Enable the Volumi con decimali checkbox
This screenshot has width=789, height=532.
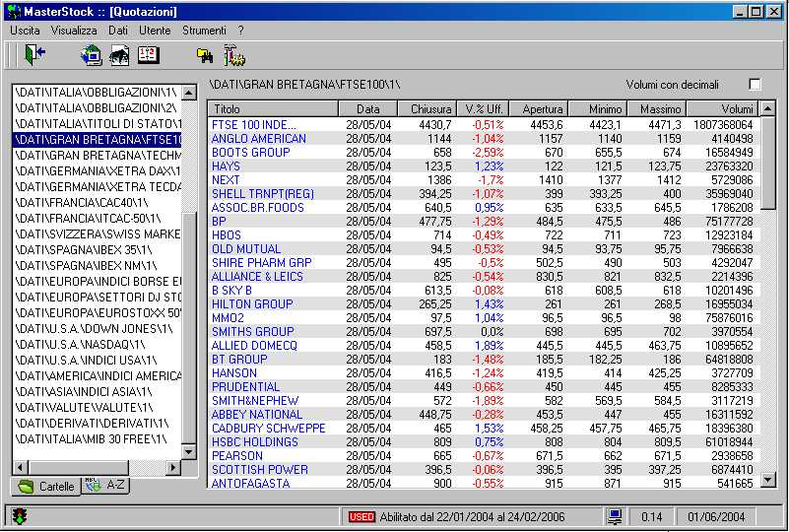coord(755,85)
